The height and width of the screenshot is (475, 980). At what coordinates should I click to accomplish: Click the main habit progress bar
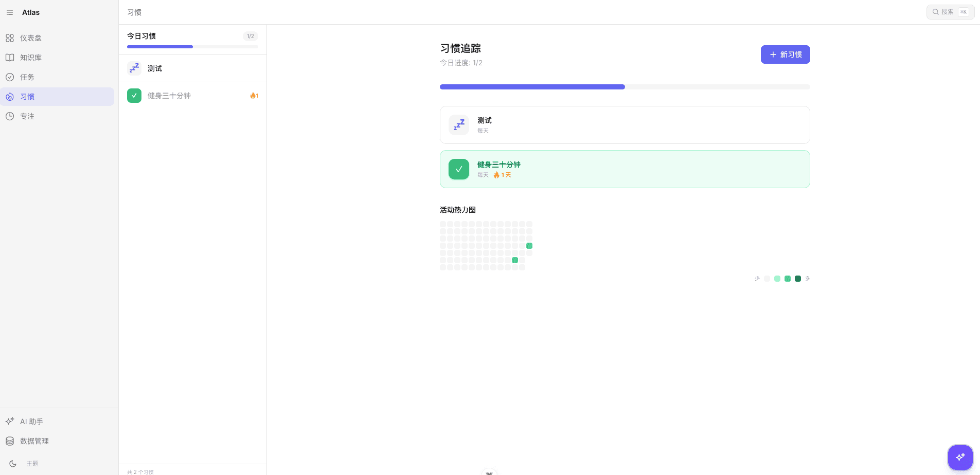[x=625, y=87]
